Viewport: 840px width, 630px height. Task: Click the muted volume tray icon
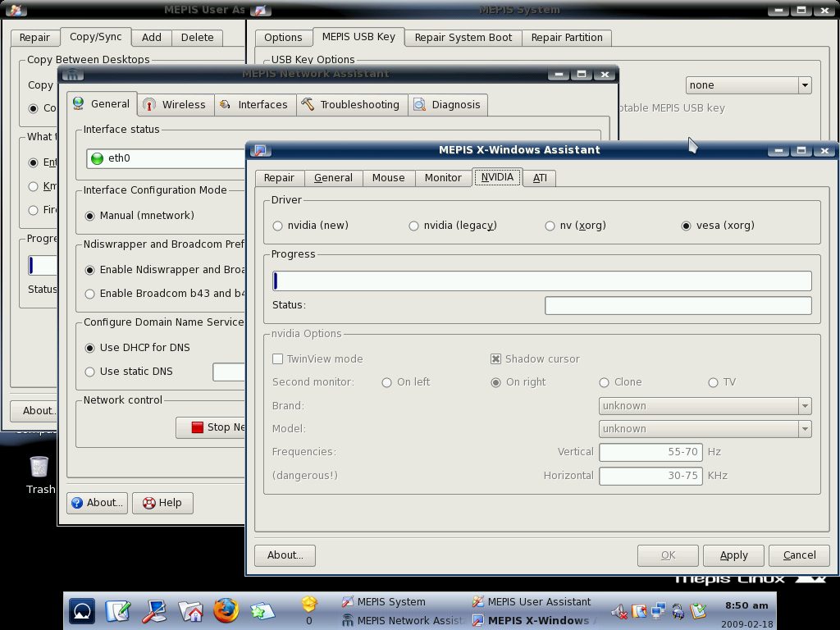coord(619,611)
